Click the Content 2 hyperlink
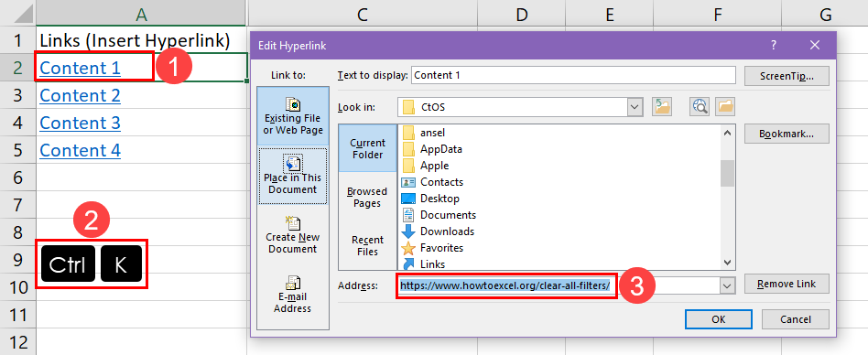 click(80, 96)
